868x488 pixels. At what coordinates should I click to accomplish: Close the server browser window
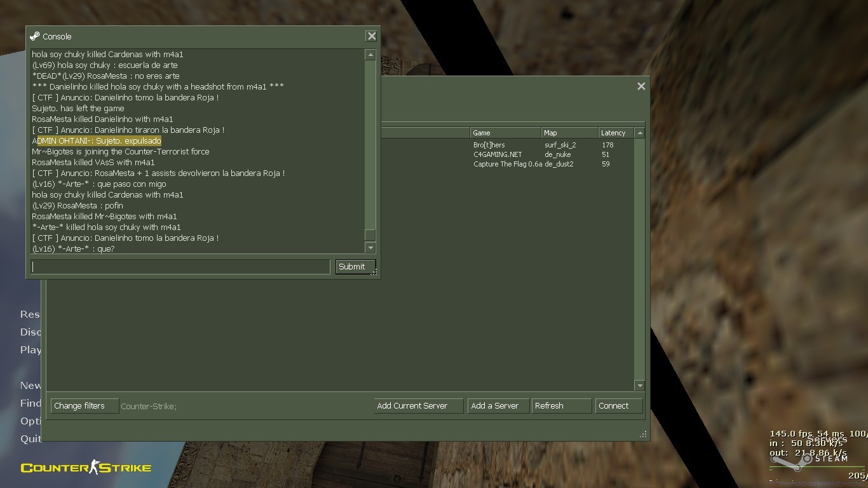pyautogui.click(x=641, y=86)
